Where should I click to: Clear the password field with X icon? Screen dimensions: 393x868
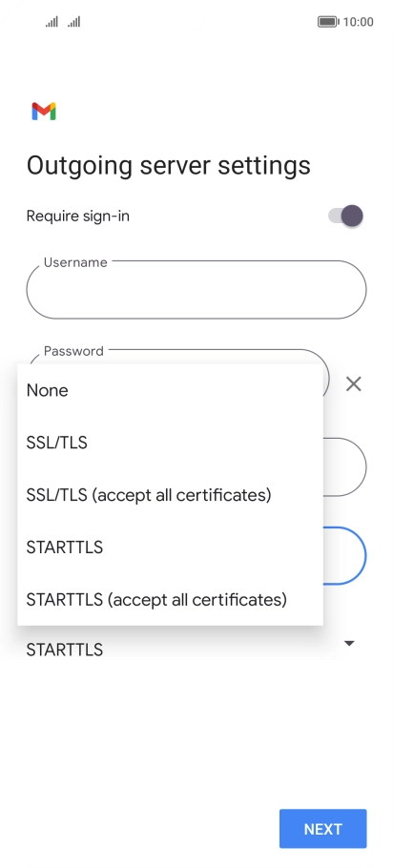354,383
